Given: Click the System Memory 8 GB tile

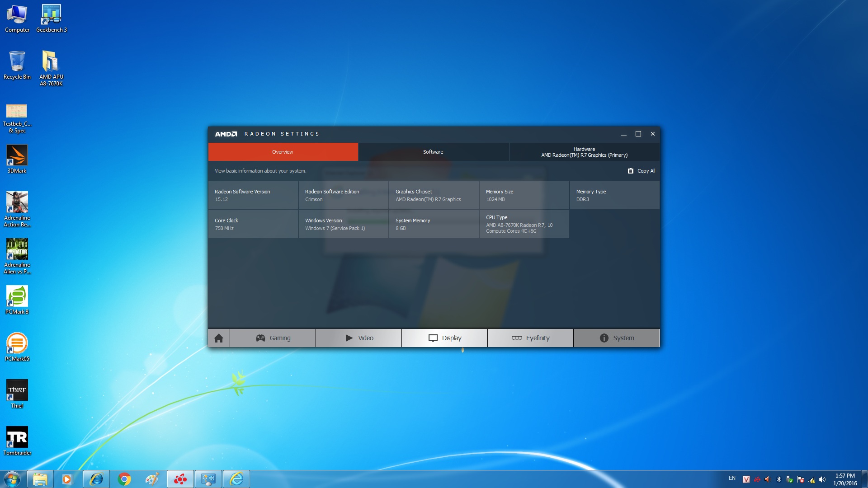Looking at the screenshot, I should tap(434, 224).
